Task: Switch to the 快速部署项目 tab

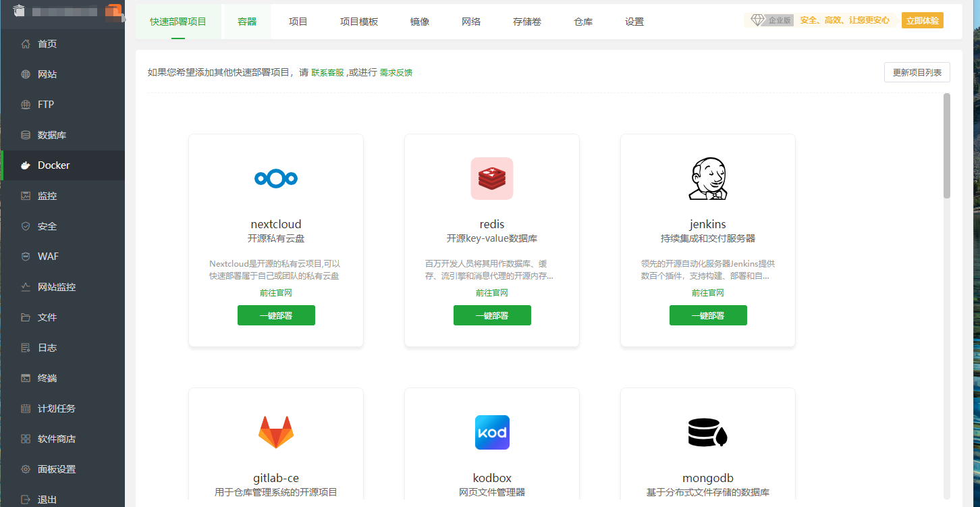Action: [178, 22]
